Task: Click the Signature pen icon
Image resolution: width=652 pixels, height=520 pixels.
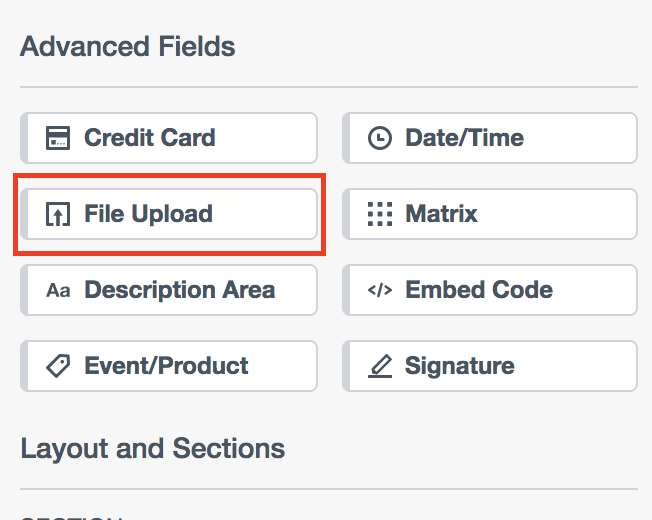Action: point(380,366)
